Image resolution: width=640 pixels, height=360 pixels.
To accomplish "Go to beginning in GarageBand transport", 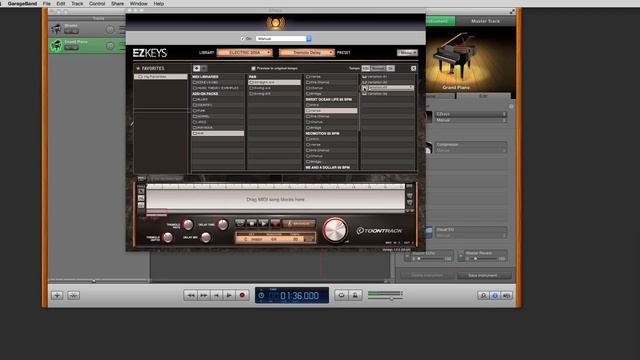I will click(217, 295).
